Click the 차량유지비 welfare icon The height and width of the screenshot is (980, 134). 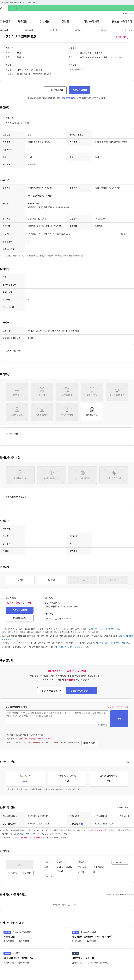click(x=67, y=392)
